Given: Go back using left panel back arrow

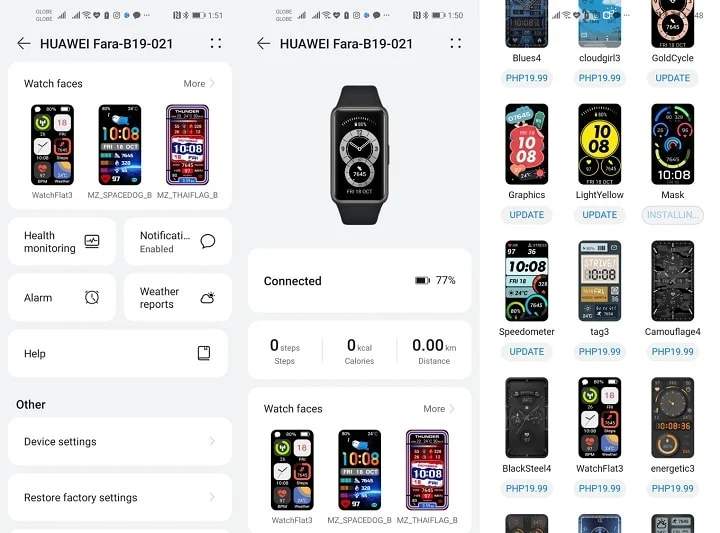Looking at the screenshot, I should point(24,44).
